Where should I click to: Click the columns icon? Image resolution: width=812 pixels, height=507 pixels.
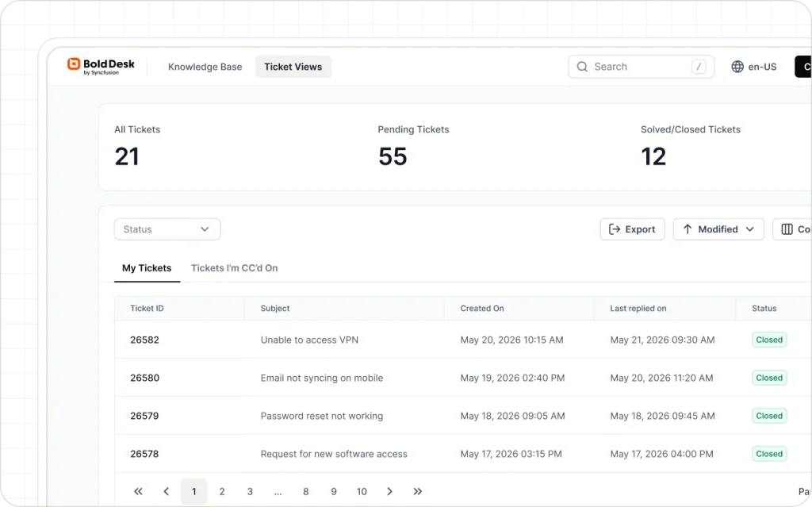[787, 229]
